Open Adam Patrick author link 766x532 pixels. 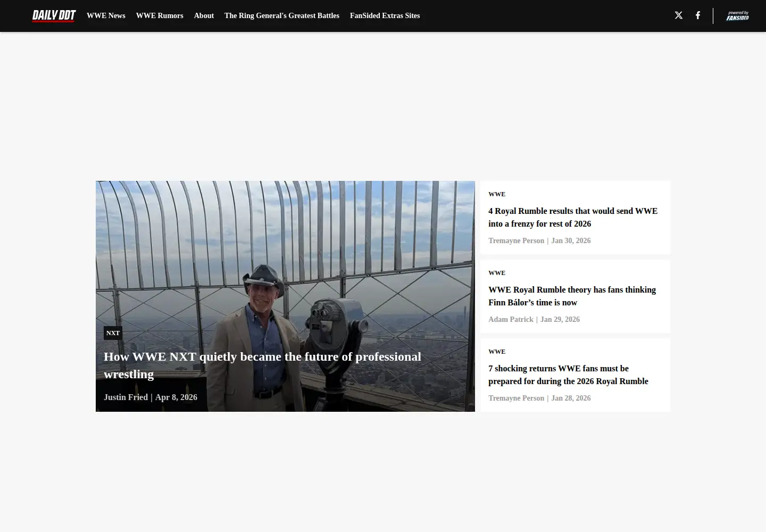[x=511, y=320]
